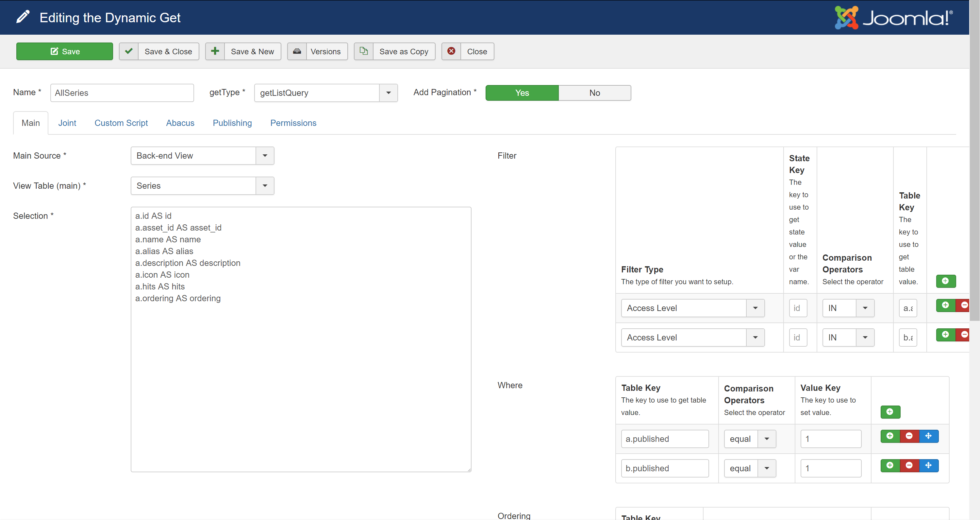Open second filter row IN operator dropdown
This screenshot has height=520, width=980.
[x=848, y=338]
